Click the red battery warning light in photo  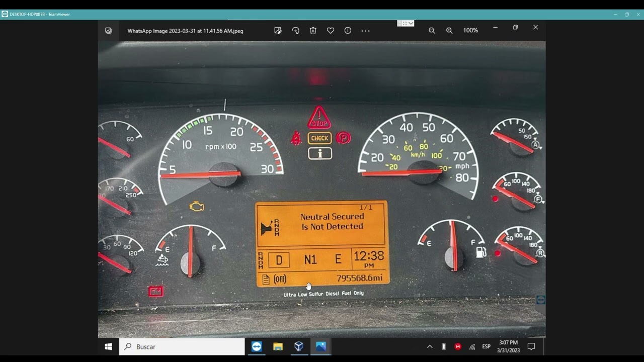coord(156,291)
